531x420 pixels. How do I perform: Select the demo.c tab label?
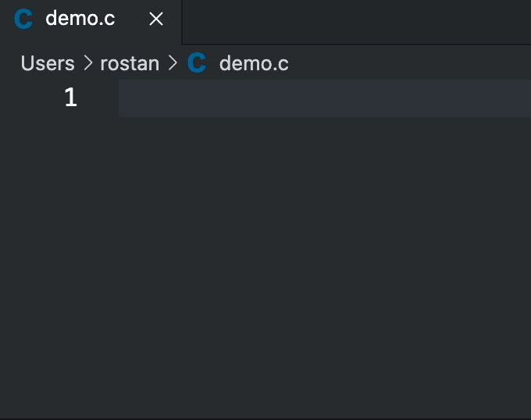[x=80, y=20]
